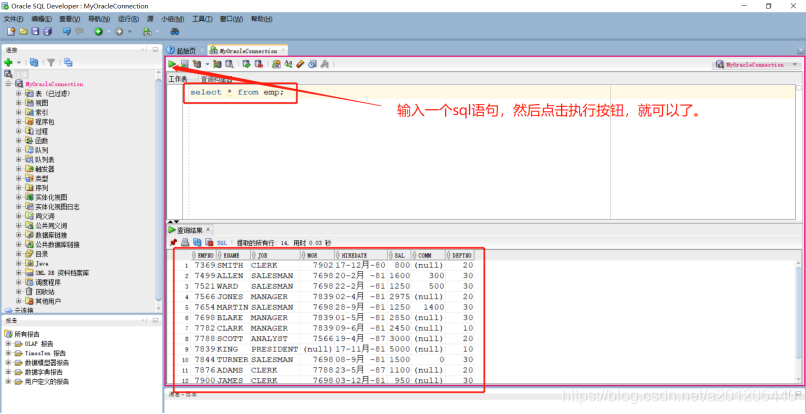Click the blue Undo arrow icon
The image size is (806, 414).
[x=67, y=31]
